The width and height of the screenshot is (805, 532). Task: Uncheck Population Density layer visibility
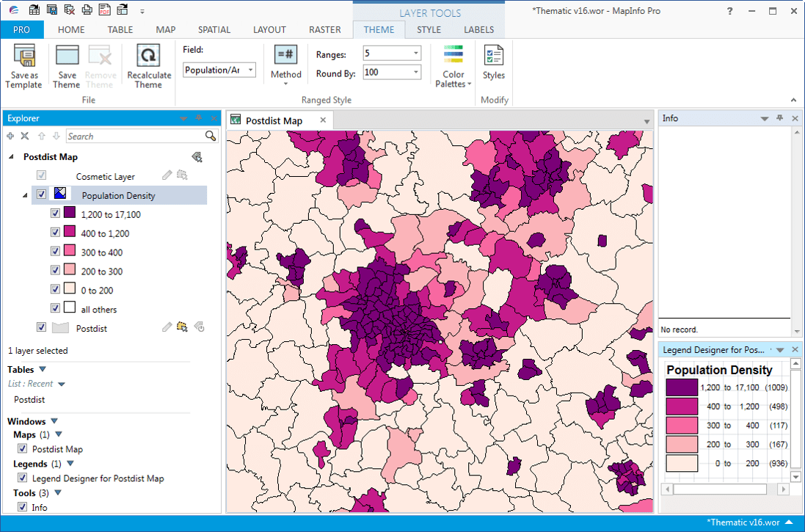click(42, 194)
